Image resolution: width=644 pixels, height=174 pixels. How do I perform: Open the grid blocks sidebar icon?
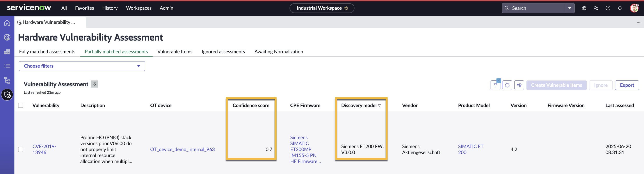coord(7,52)
